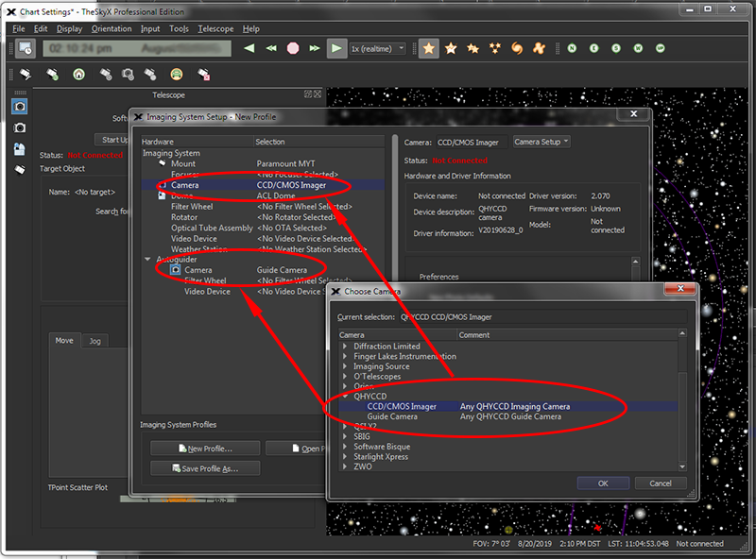The height and width of the screenshot is (559, 756).
Task: Open the File menu
Action: tap(19, 29)
